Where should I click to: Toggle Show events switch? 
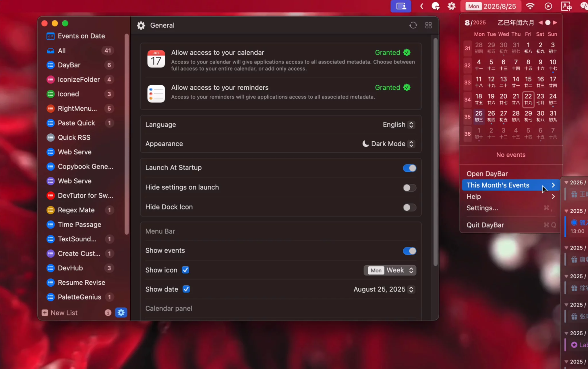click(x=409, y=251)
